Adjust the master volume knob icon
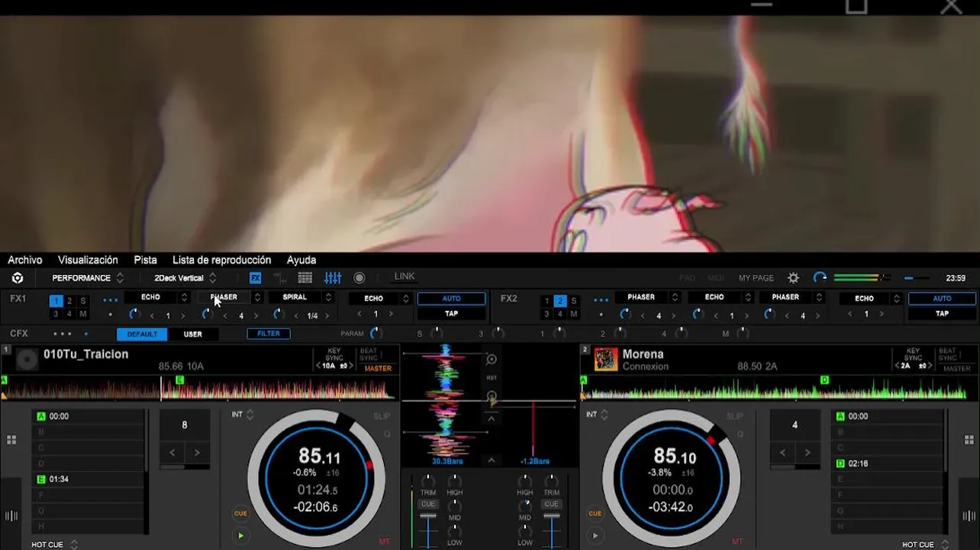 click(820, 278)
